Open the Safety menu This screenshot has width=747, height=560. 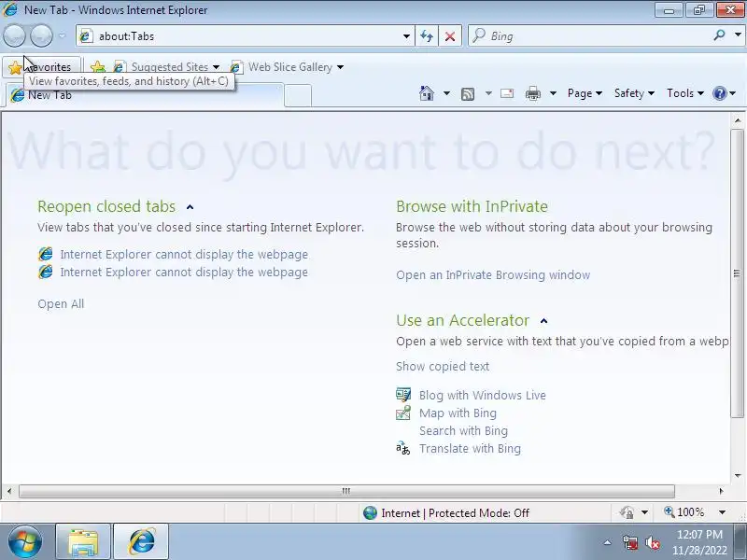pos(634,93)
